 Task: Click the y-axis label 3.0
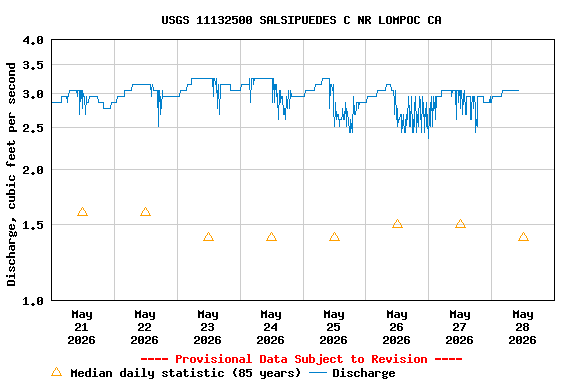(33, 94)
